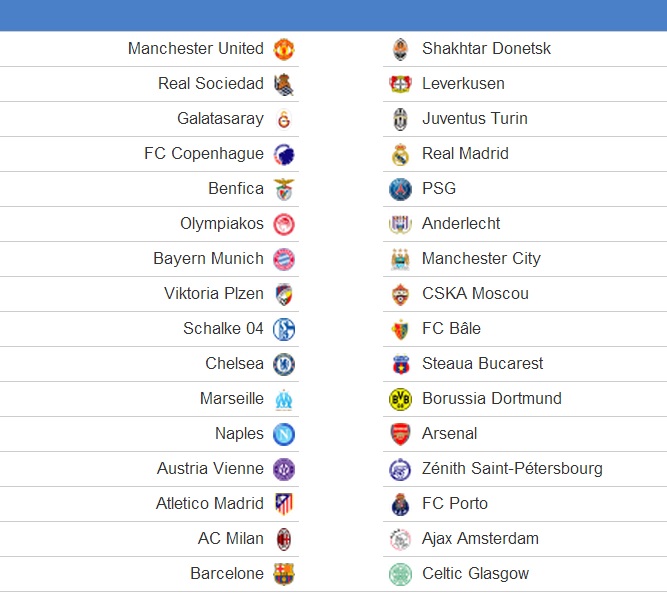The image size is (667, 613).
Task: Select the Barcelone crest icon
Action: tap(284, 574)
